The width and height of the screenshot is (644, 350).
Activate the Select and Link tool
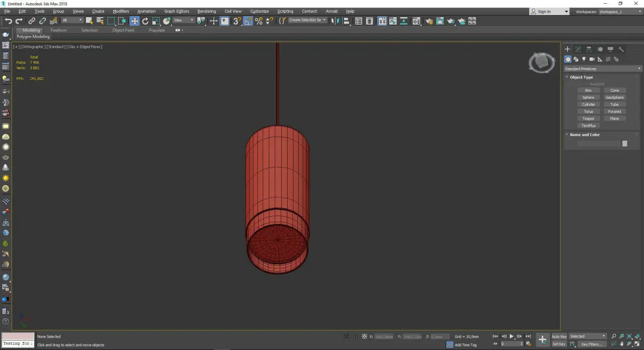tap(32, 21)
